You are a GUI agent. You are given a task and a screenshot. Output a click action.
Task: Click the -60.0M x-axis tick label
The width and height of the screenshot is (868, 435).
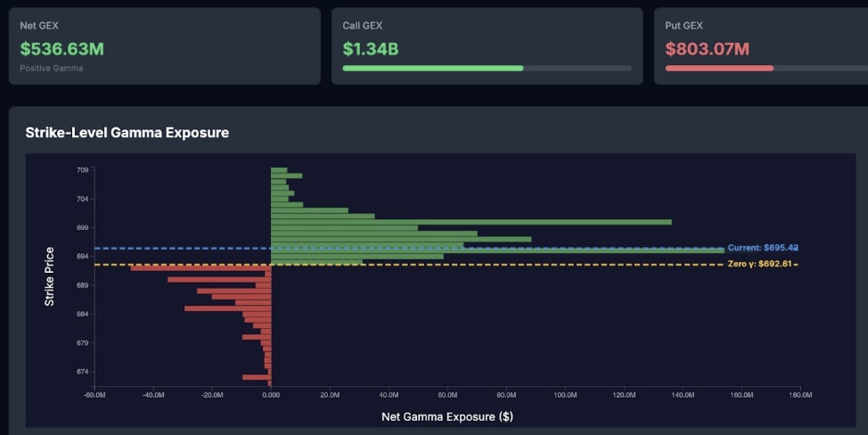94,395
